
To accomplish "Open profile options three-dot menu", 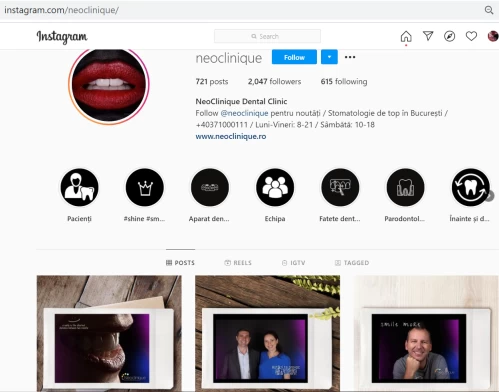I will point(350,57).
